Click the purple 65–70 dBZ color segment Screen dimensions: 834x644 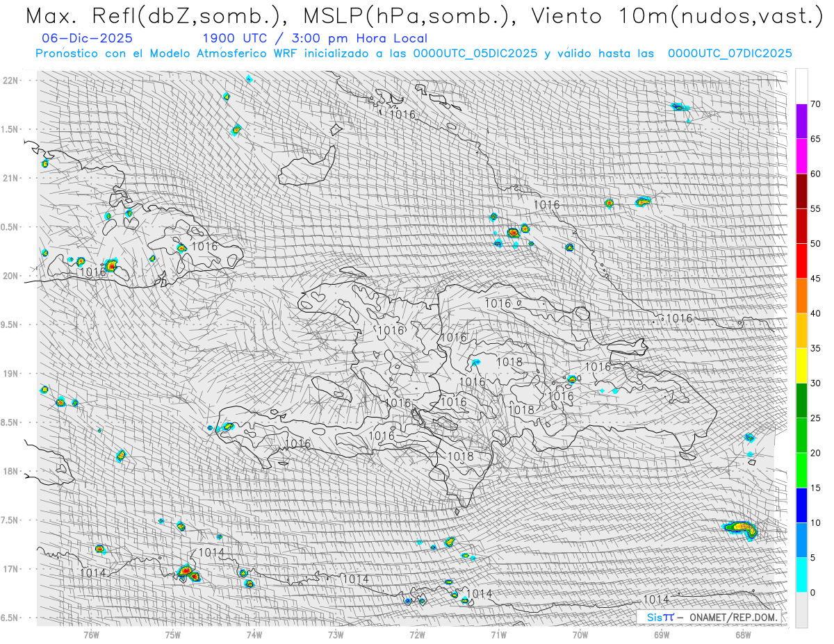[801, 122]
